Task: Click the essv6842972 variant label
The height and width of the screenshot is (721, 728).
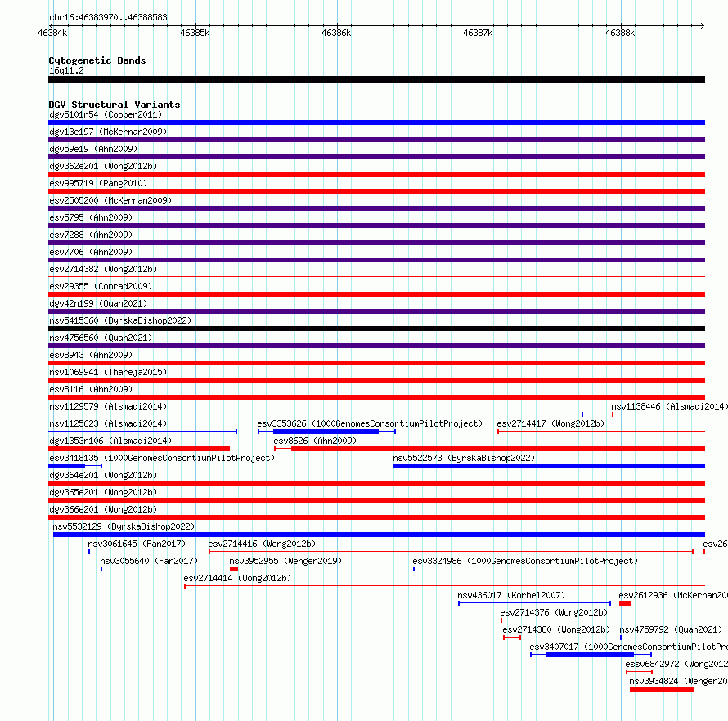Action: click(x=676, y=664)
